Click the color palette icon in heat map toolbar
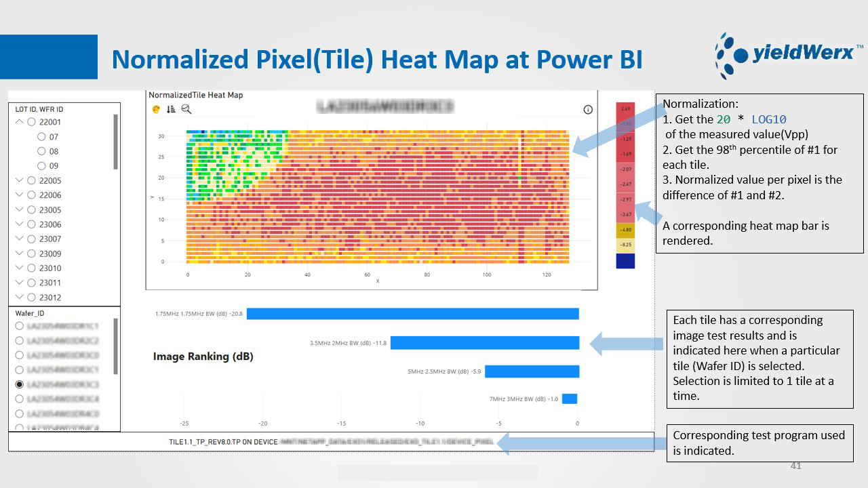 (x=156, y=109)
